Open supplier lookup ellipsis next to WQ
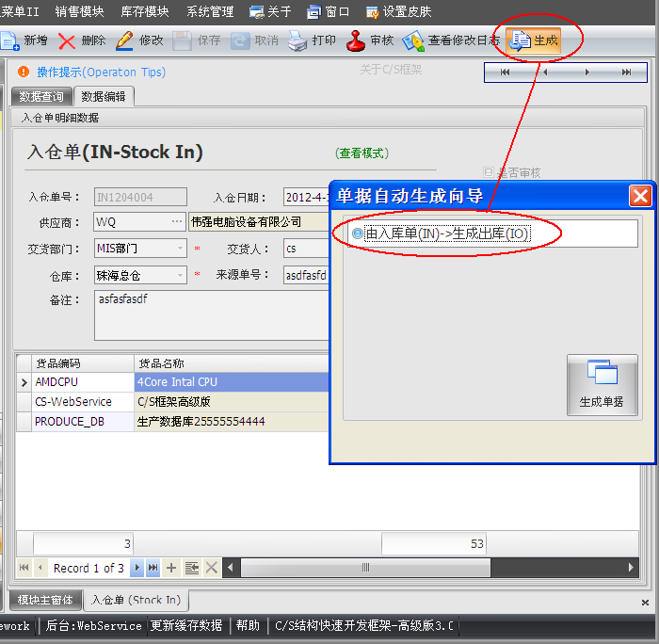The image size is (659, 644). [x=177, y=222]
